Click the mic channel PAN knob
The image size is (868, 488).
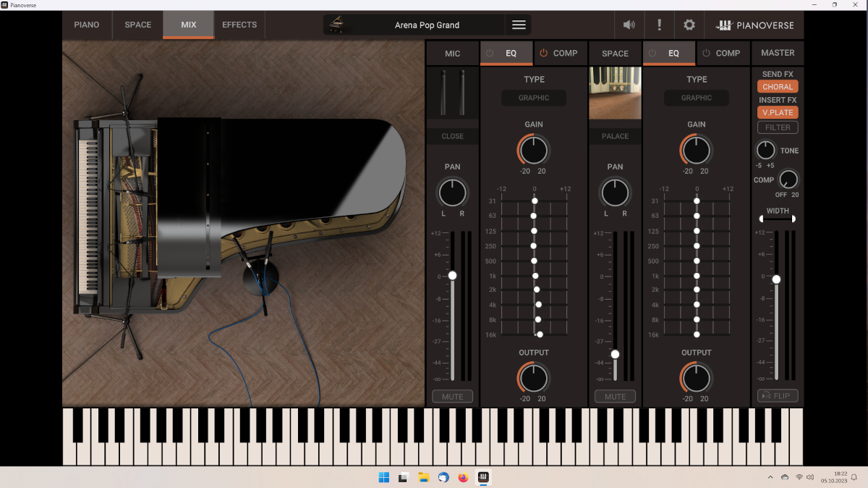[x=453, y=193]
